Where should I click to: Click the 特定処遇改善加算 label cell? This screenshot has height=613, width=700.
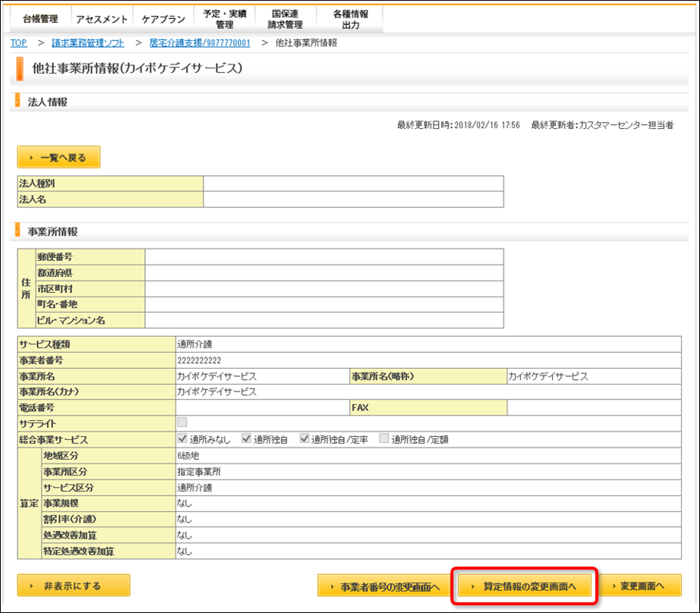point(109,552)
